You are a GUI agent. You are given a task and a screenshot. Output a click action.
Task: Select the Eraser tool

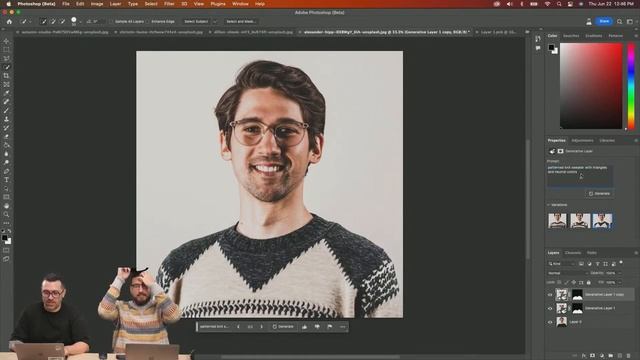click(x=6, y=136)
